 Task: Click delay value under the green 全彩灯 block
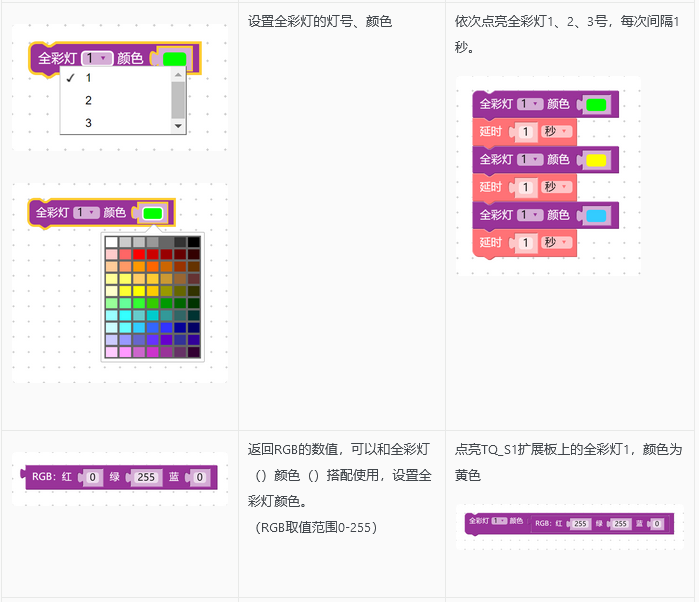point(526,132)
